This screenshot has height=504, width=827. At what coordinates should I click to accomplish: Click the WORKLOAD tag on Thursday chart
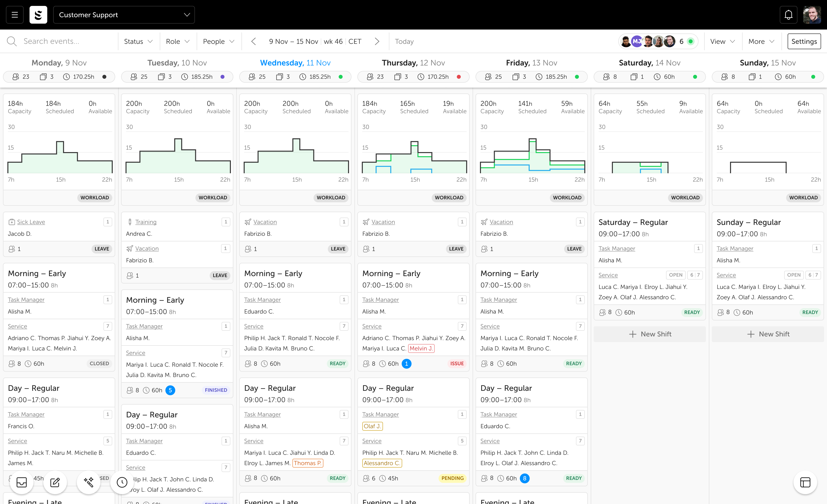click(449, 198)
